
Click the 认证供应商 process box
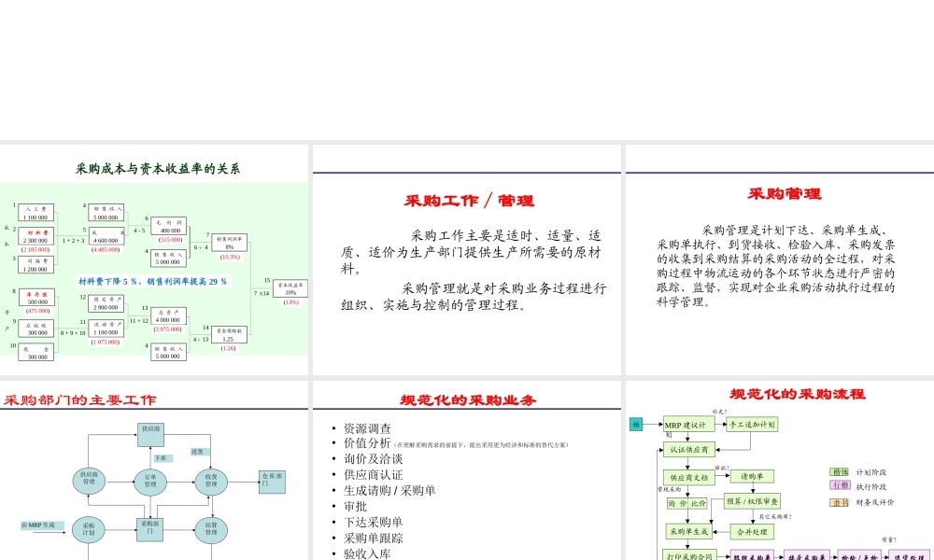coord(688,450)
